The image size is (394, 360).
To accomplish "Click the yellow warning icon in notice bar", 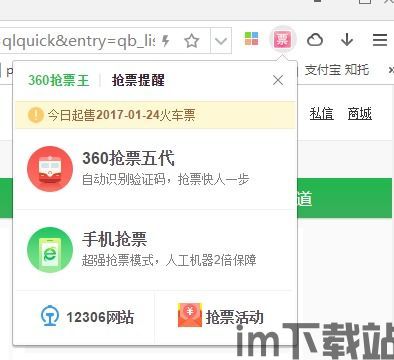I will (x=35, y=115).
